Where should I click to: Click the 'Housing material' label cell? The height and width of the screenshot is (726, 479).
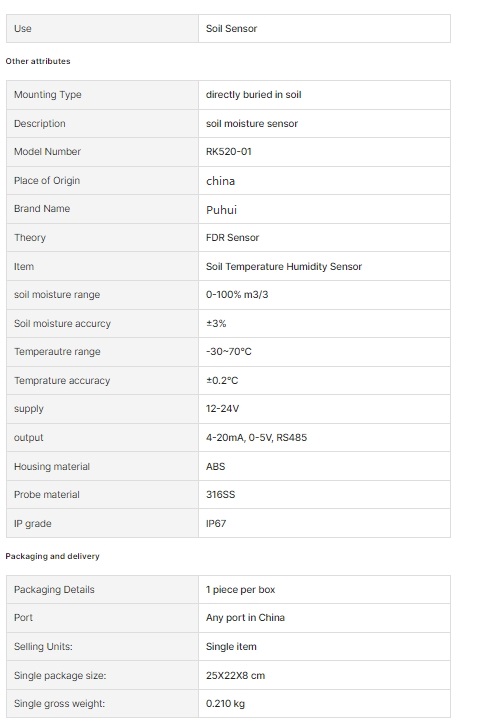click(102, 466)
